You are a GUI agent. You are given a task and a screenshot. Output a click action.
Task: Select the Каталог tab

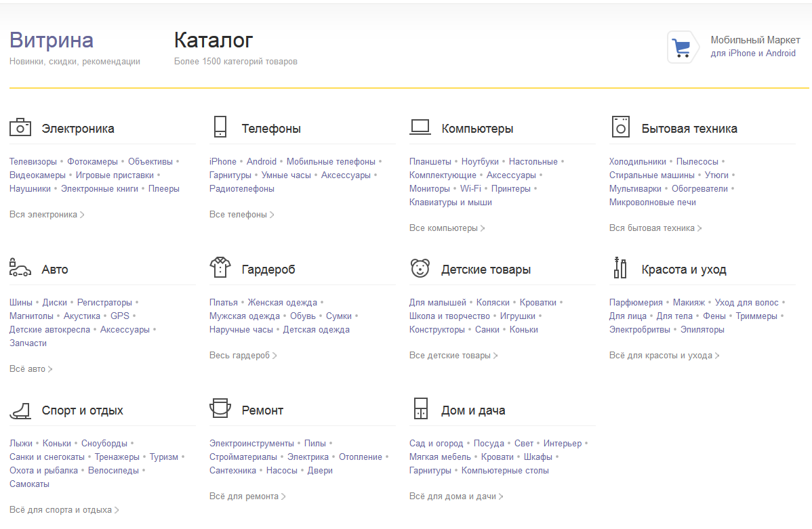tap(214, 40)
